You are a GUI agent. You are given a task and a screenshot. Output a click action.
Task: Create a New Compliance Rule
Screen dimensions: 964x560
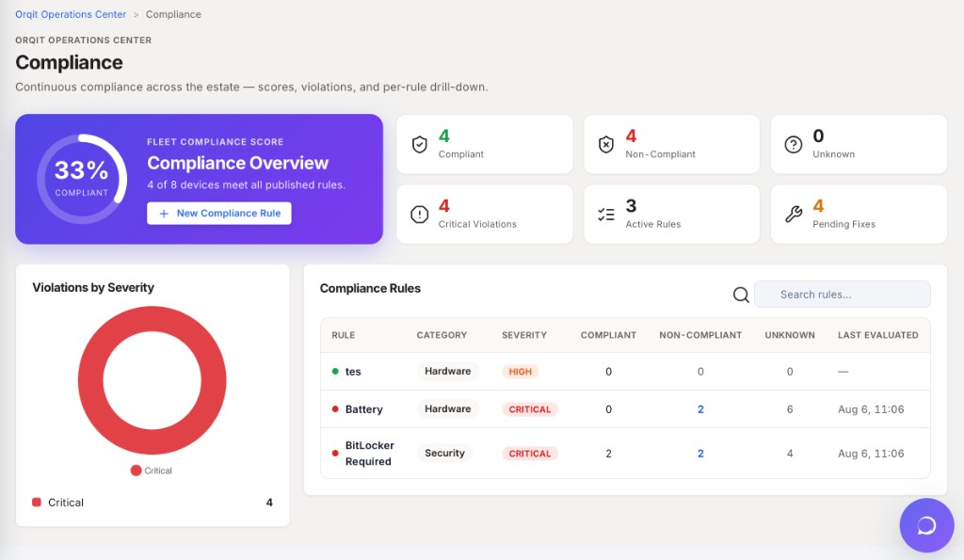click(218, 214)
